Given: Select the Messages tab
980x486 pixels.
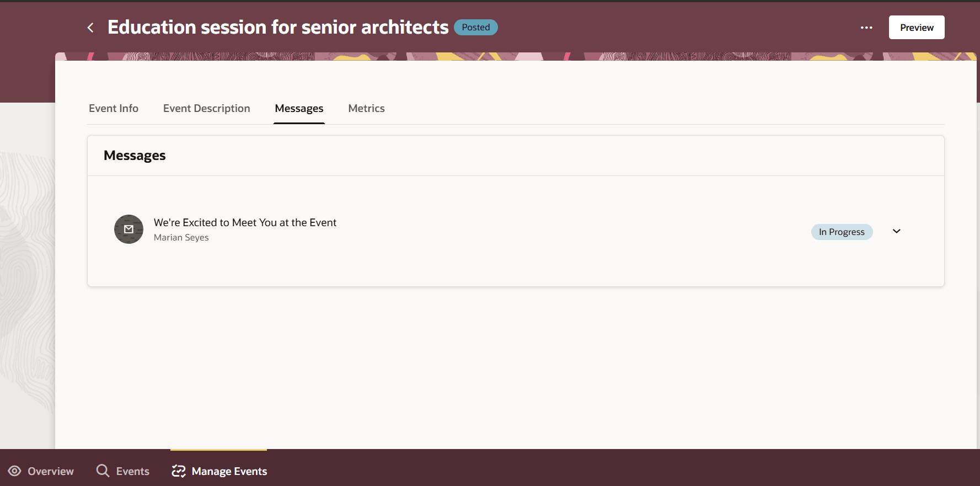Looking at the screenshot, I should pos(299,109).
